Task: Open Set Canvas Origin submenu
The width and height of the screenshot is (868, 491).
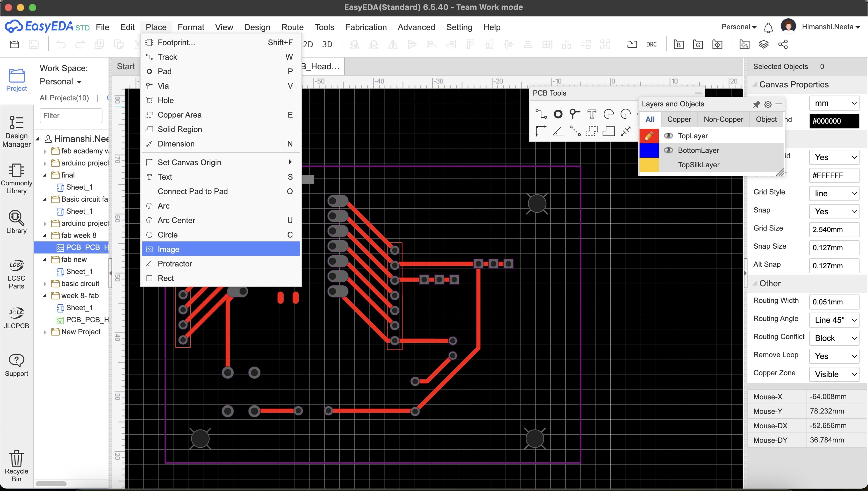Action: [221, 162]
